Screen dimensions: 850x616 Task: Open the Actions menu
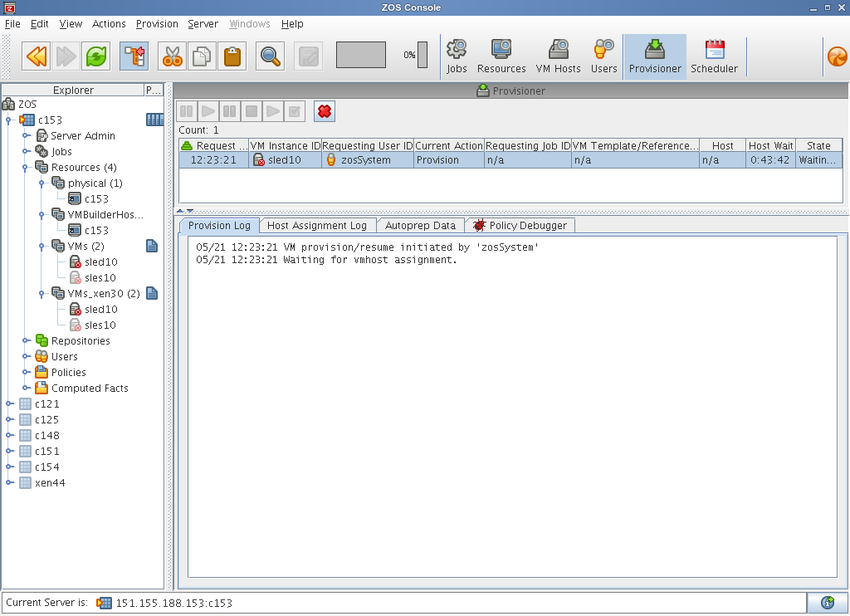[109, 24]
